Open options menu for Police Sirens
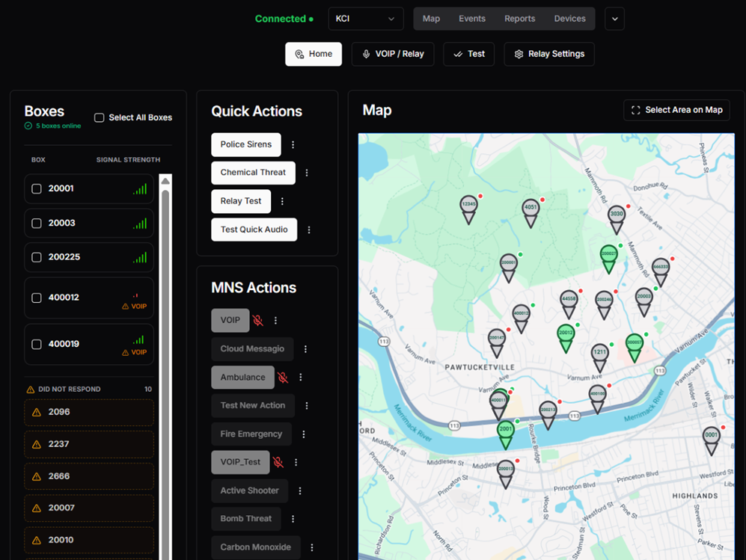The height and width of the screenshot is (560, 746). click(x=293, y=144)
